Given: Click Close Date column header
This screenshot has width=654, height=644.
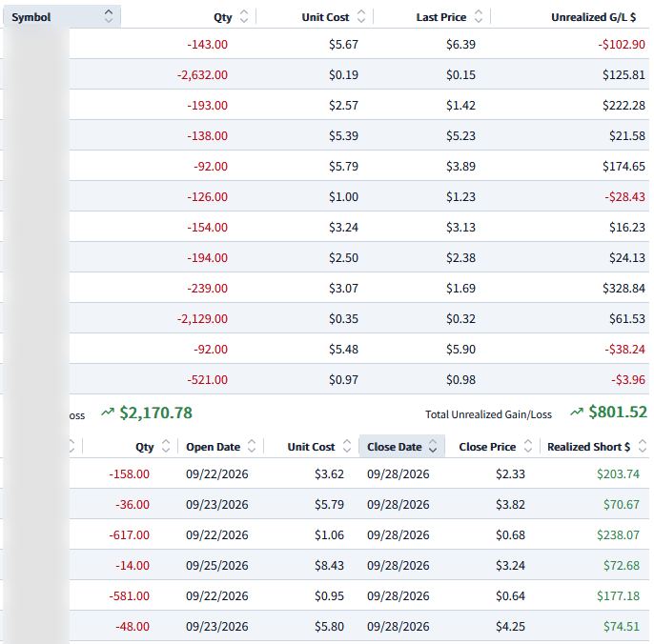Looking at the screenshot, I should pyautogui.click(x=402, y=446).
